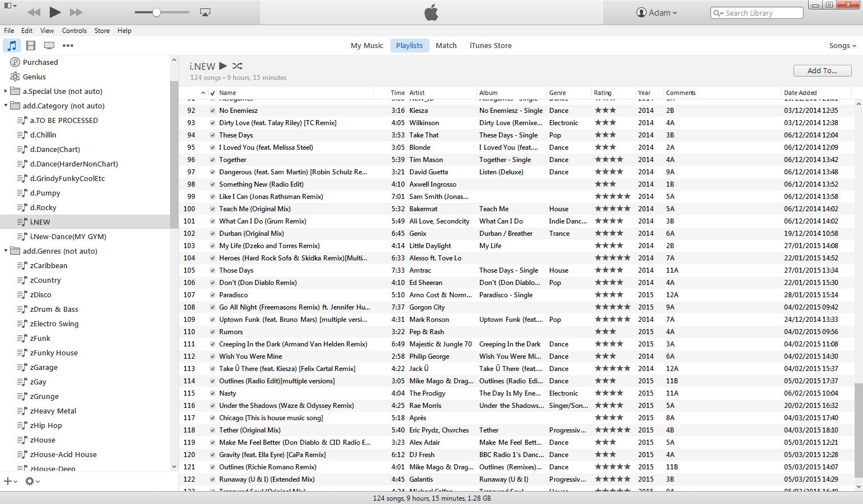The width and height of the screenshot is (863, 504).
Task: Click the zCountry playlist icon
Action: coord(22,280)
